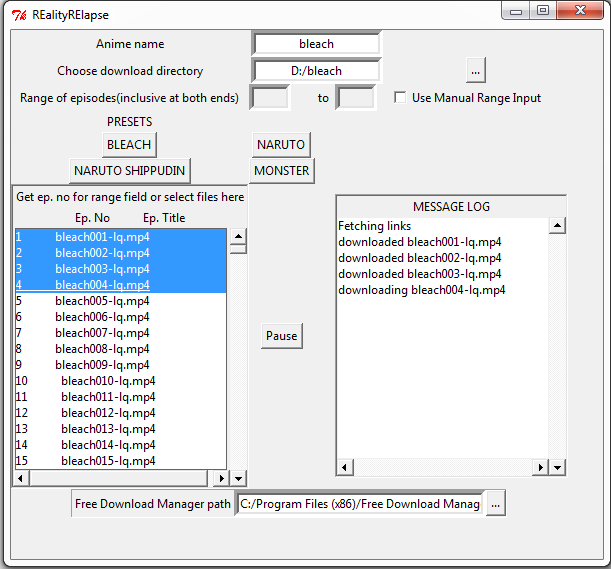Choose the BLEACH preset
This screenshot has height=569, width=611.
point(129,145)
